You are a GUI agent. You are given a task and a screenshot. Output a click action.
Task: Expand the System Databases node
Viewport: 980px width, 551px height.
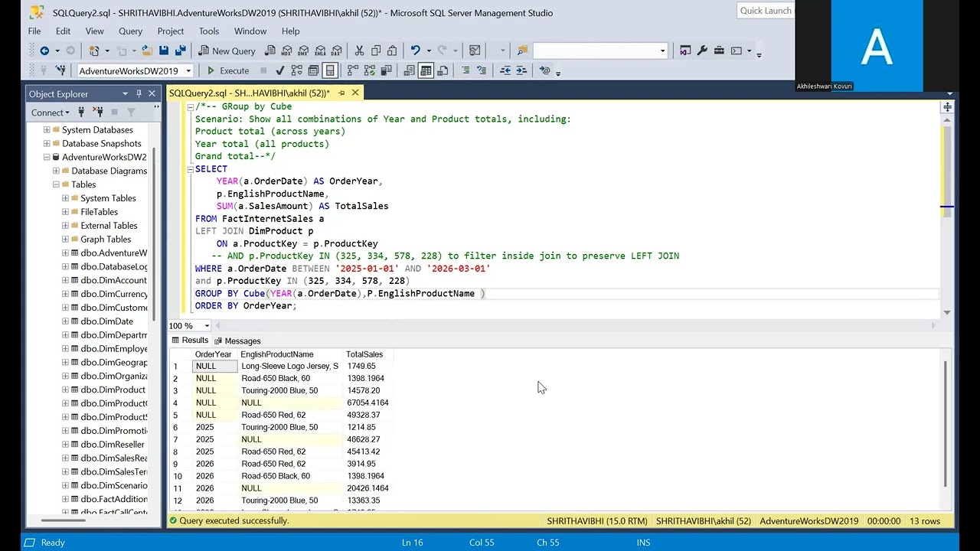[47, 130]
